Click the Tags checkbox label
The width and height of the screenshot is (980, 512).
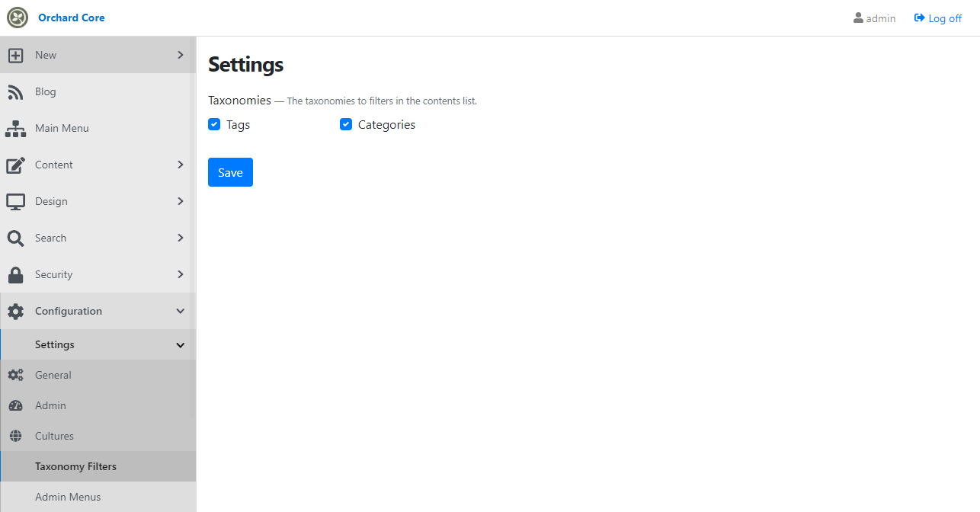[x=238, y=124]
